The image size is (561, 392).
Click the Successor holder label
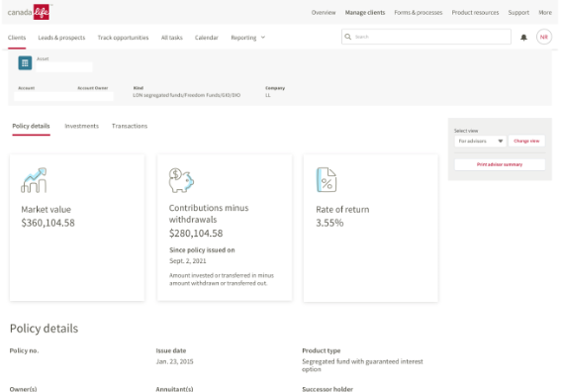327,389
